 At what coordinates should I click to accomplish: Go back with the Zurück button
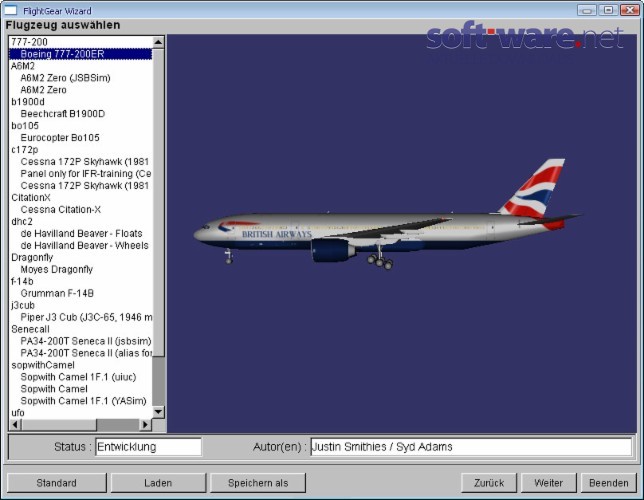489,483
